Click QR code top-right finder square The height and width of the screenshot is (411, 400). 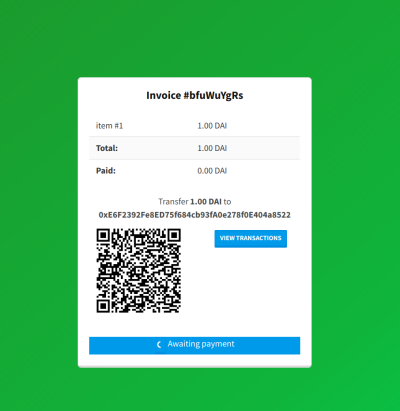pos(174,235)
